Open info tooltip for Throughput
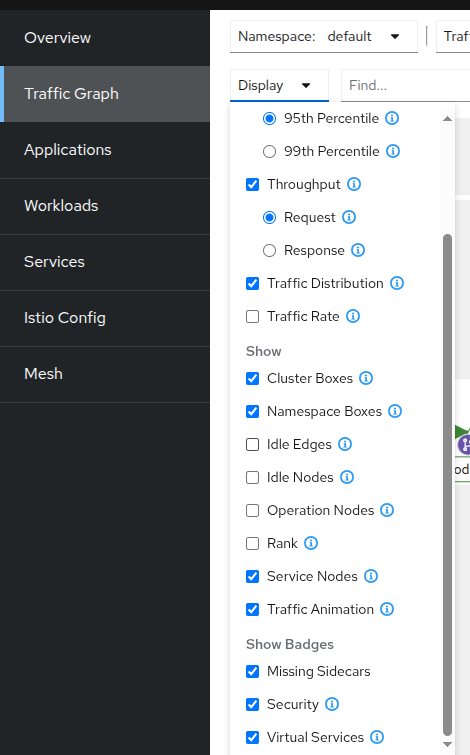 point(354,184)
